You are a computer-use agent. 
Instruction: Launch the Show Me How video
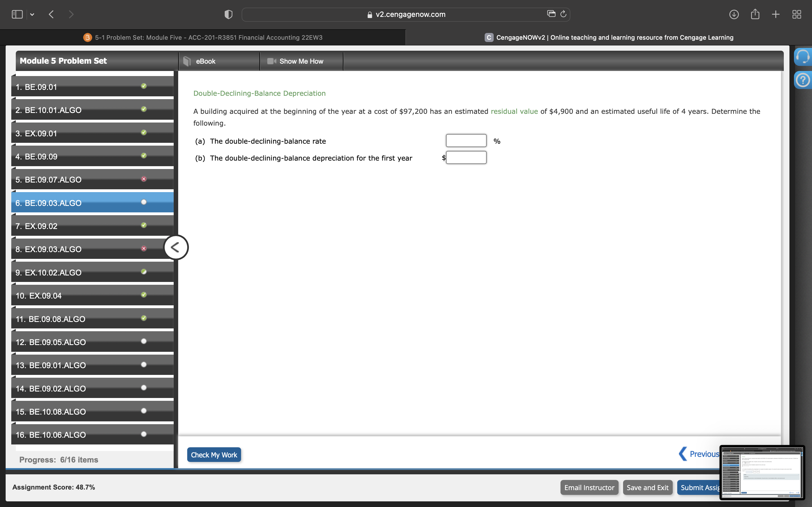pyautogui.click(x=301, y=61)
